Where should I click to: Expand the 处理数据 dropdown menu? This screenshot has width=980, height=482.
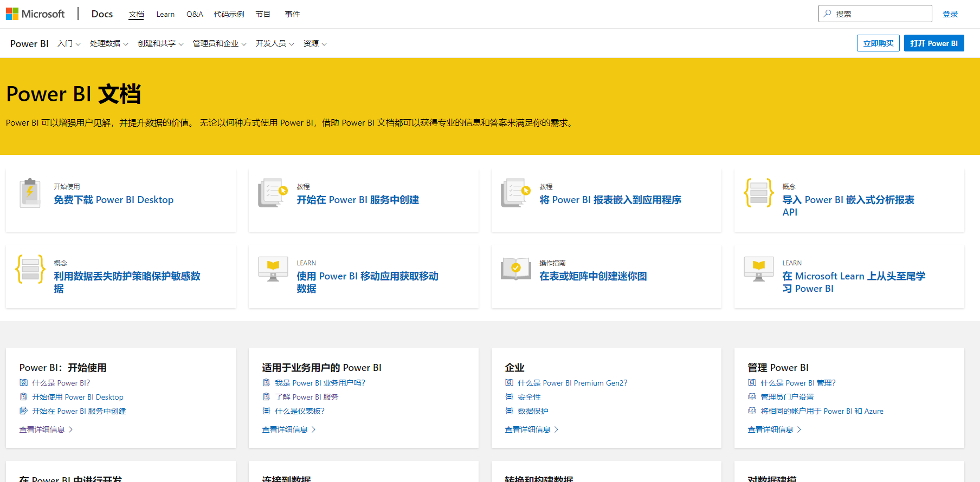[109, 44]
